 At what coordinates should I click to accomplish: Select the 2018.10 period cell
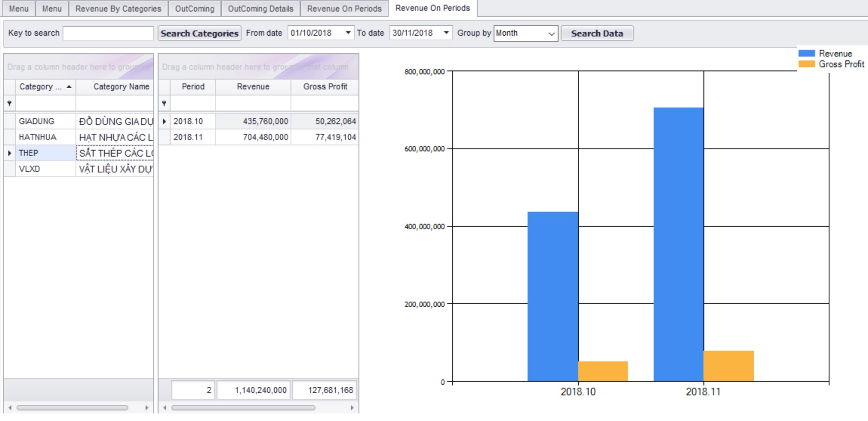[193, 121]
